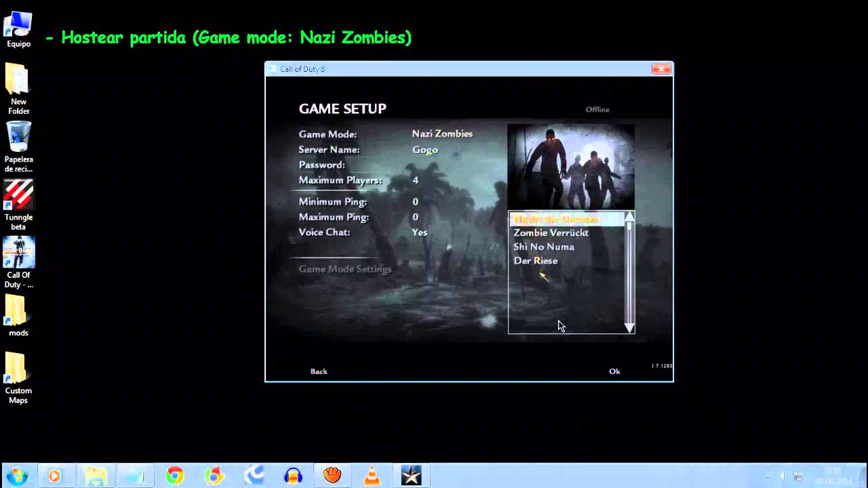Change the Minimum Ping value
Image resolution: width=868 pixels, height=488 pixels.
coord(415,202)
